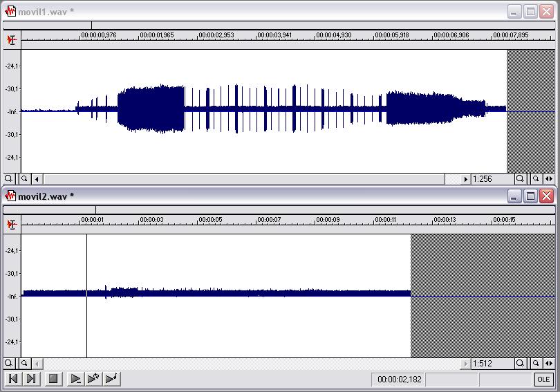Screen dimensions: 560x392
Task: Click the overview bar in movil2.wav
Action: click(x=279, y=209)
